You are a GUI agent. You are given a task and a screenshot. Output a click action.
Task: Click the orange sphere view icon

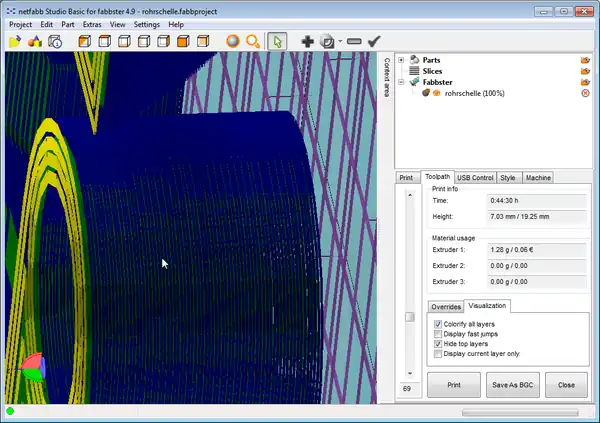232,42
